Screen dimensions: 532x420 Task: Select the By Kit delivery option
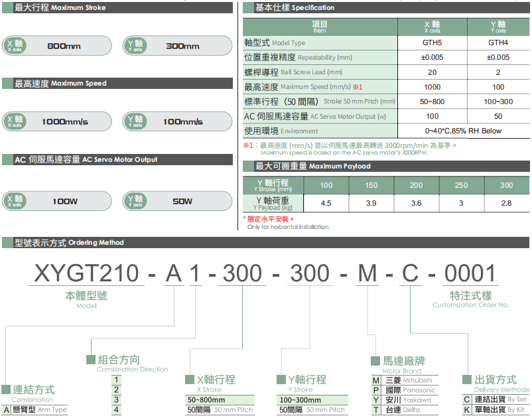pyautogui.click(x=496, y=410)
